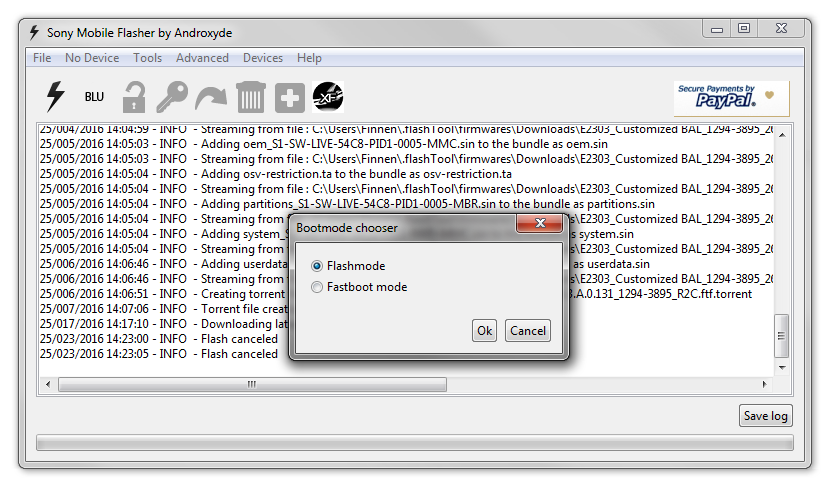Confirm bootmode with the Ok button
Viewport: 830px width, 494px height.
484,330
